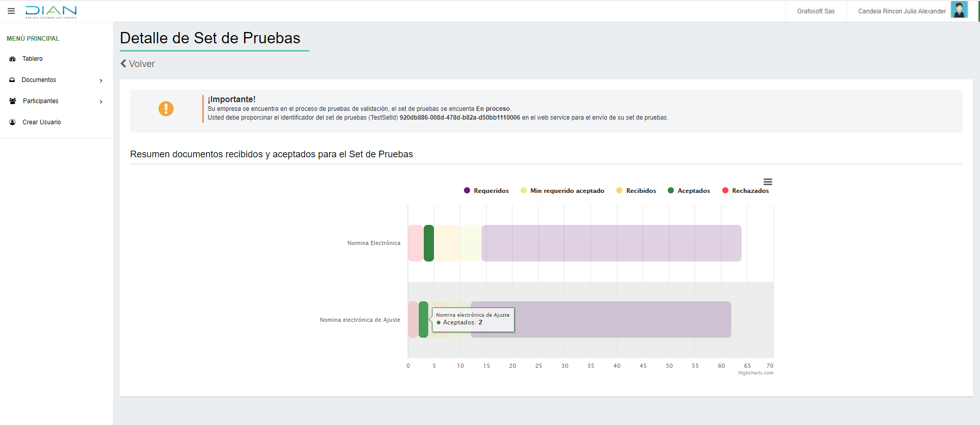Screen dimensions: 980x425
Task: Click the Tablero dashboard icon
Action: pos(12,59)
